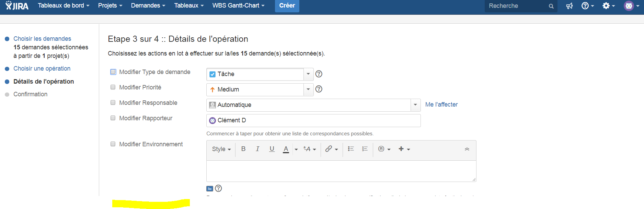644x209 pixels.
Task: Toggle bold formatting in editor
Action: 243,149
